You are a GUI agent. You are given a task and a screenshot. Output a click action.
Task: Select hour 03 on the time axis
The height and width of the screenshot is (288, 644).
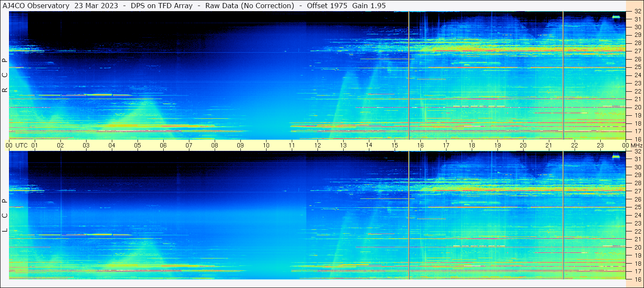click(x=86, y=145)
